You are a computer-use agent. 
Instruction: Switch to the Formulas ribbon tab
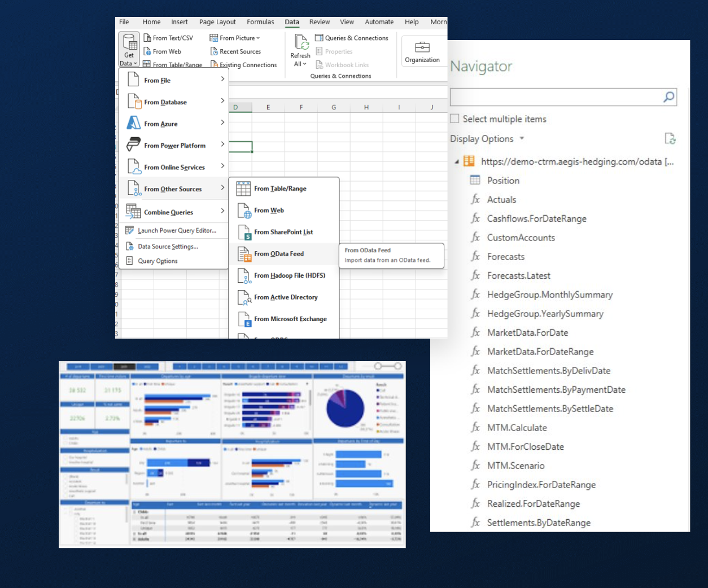[260, 22]
